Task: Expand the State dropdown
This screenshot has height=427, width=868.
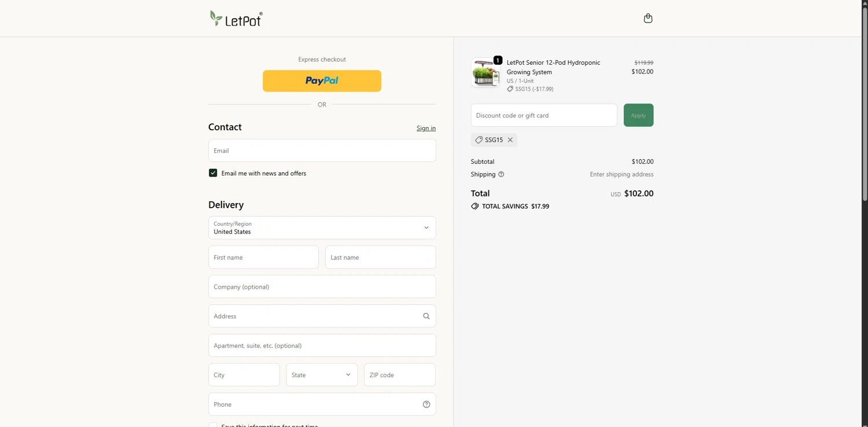Action: (x=322, y=375)
